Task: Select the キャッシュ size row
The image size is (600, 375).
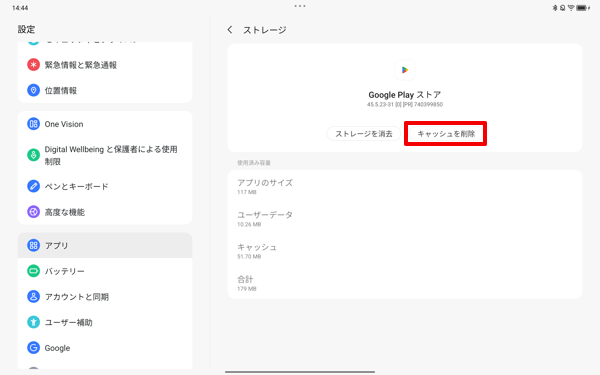Action: (405, 251)
